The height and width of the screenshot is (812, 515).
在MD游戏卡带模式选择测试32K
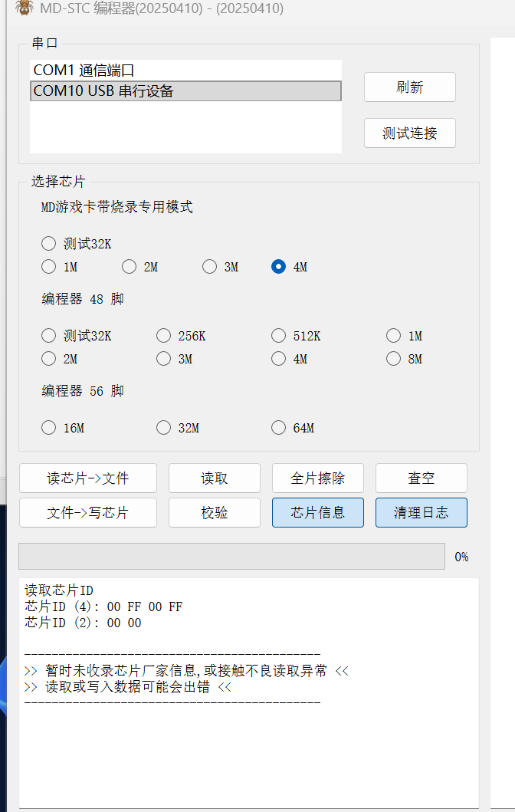click(48, 243)
